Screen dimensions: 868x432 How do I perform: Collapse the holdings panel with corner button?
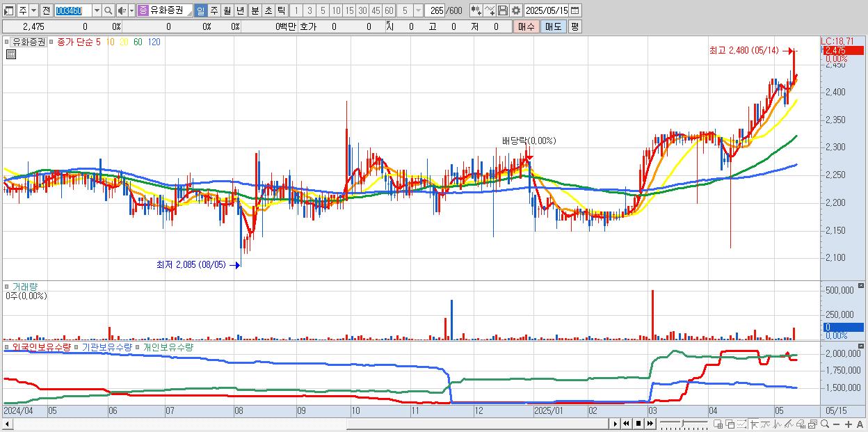tap(861, 346)
